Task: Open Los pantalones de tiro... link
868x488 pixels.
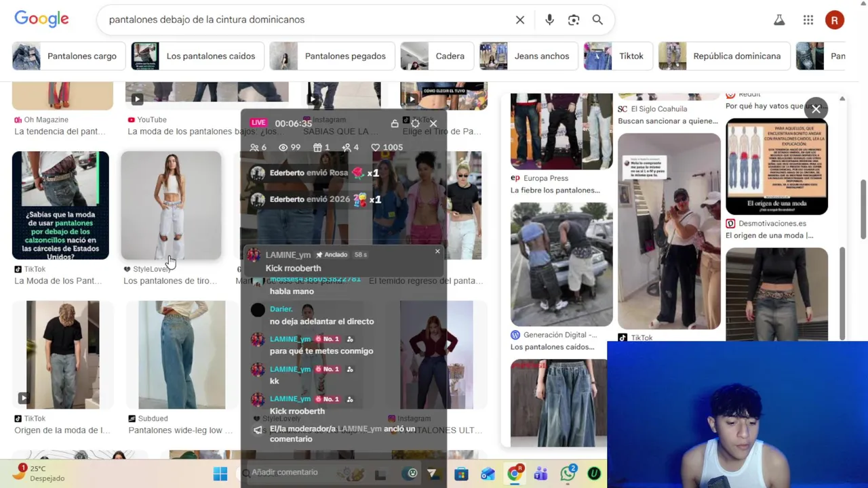Action: tap(170, 281)
